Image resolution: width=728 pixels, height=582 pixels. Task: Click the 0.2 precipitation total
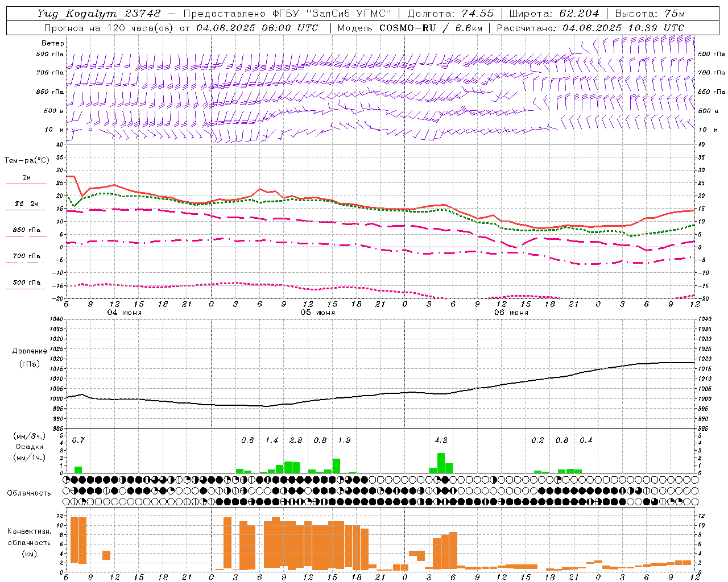(537, 440)
